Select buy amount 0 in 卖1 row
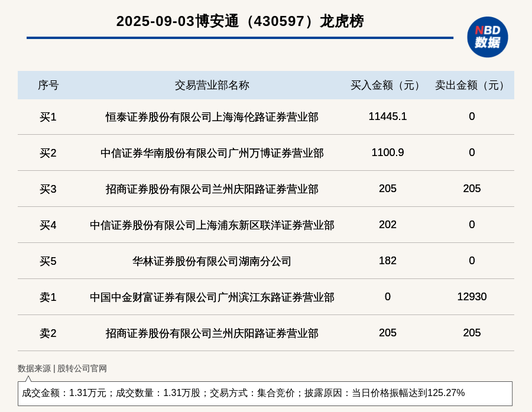The width and height of the screenshot is (532, 412). 387,297
